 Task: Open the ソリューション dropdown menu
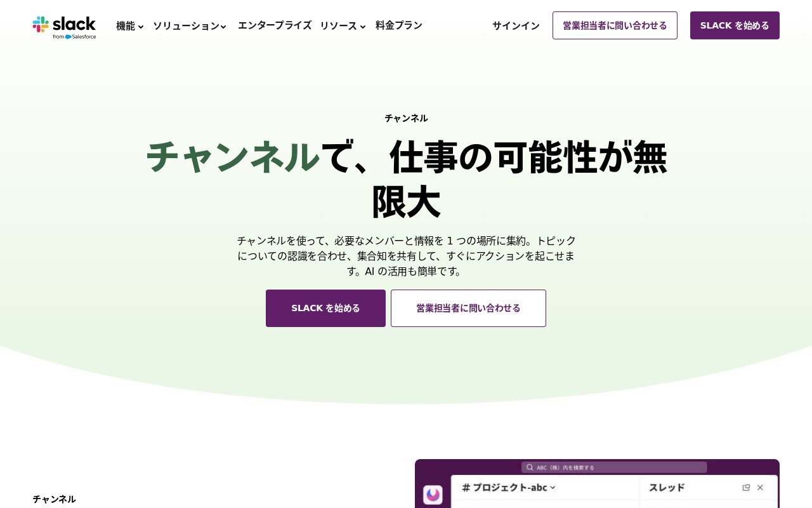tap(190, 26)
